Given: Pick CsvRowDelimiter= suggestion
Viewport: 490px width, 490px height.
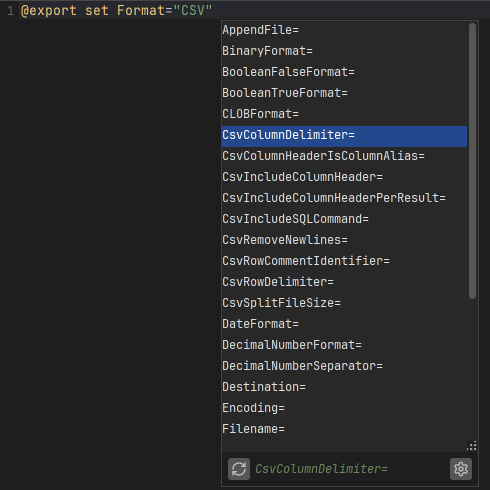Looking at the screenshot, I should click(344, 282).
